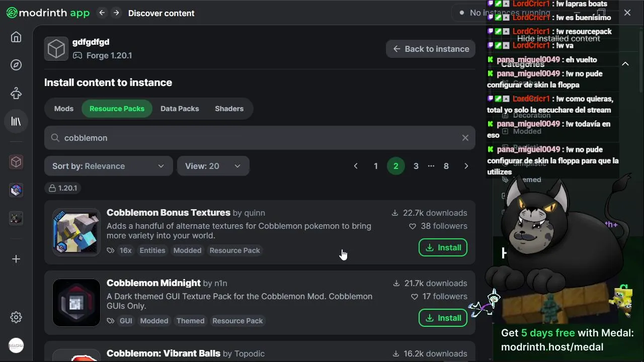Image resolution: width=644 pixels, height=362 pixels.
Task: Click the search magnifier icon
Action: pos(55,138)
